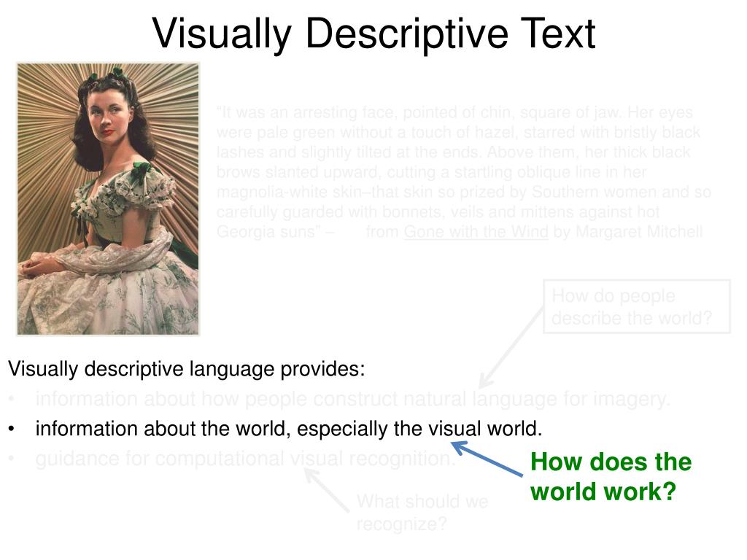Viewport: 747px width, 560px height.
Task: Click 'Visually descriptive language provides:' heading
Action: [187, 369]
